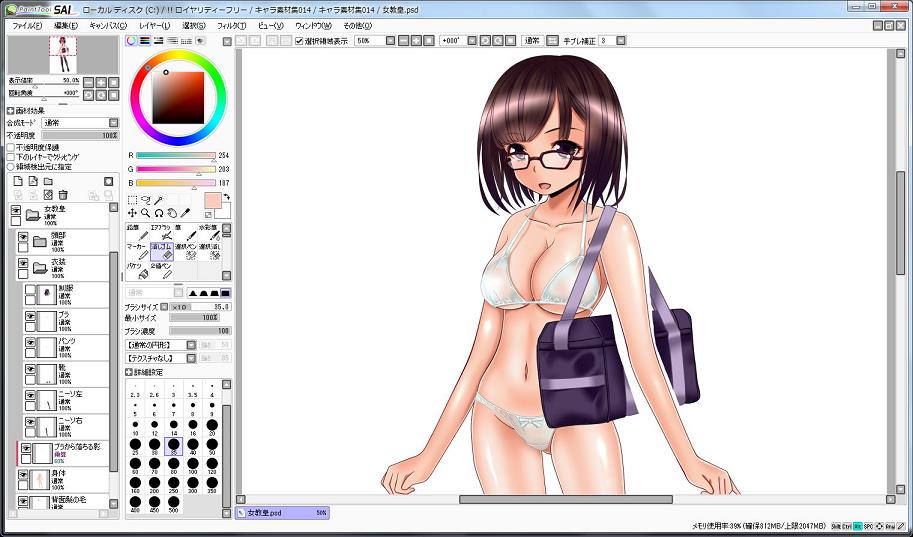The height and width of the screenshot is (537, 913).
Task: Select the Pencil (鉛筆) brush tool
Action: (x=136, y=232)
